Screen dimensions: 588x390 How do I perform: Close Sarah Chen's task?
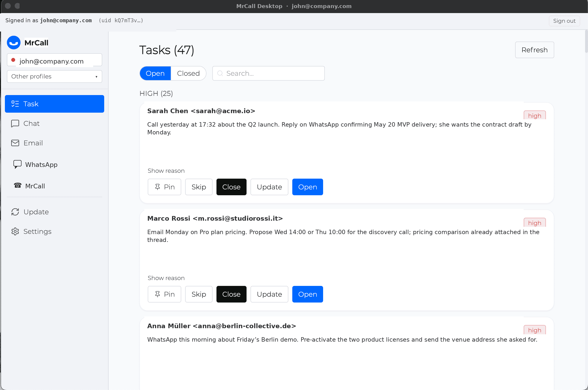pyautogui.click(x=231, y=187)
